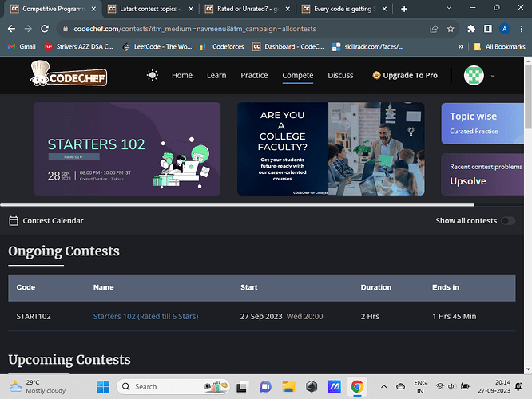532x399 pixels.
Task: Expand the hidden bookmarks chevron
Action: [x=460, y=47]
